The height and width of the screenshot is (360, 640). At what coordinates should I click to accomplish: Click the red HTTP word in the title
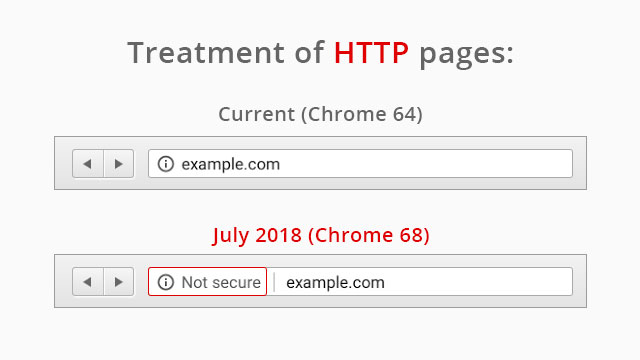point(371,53)
